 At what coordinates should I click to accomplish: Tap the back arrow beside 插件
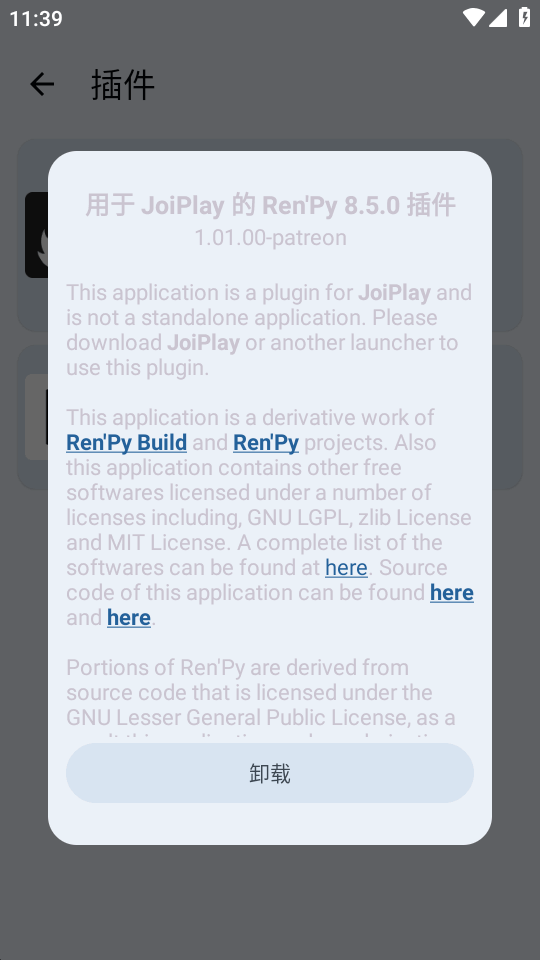42,84
